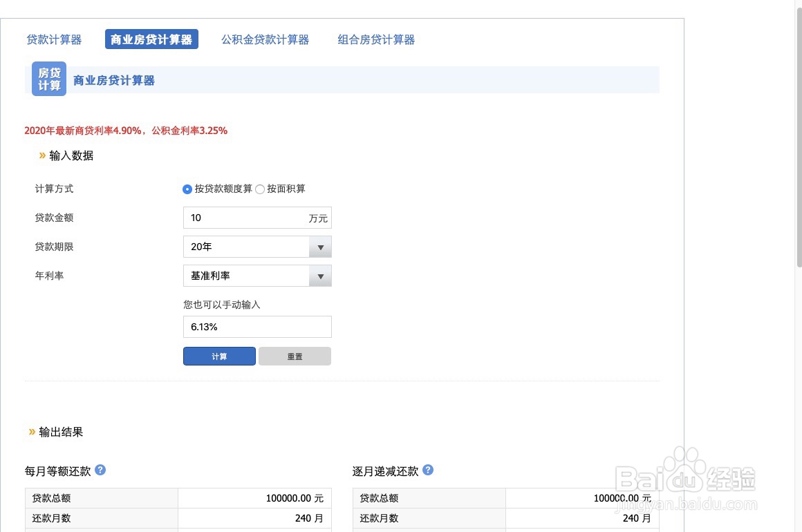This screenshot has height=532, width=802.
Task: Open the 贷款期限 20年 dropdown
Action: coord(257,247)
